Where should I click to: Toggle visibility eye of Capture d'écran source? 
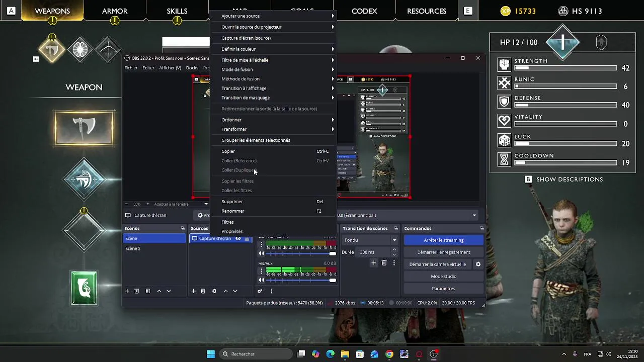[238, 239]
